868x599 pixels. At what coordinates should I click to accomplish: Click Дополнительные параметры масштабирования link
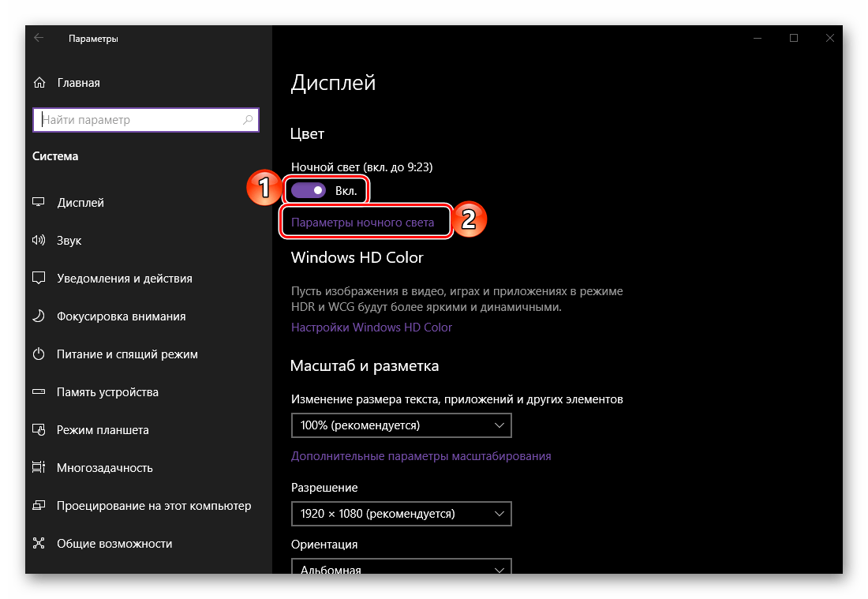tap(421, 455)
